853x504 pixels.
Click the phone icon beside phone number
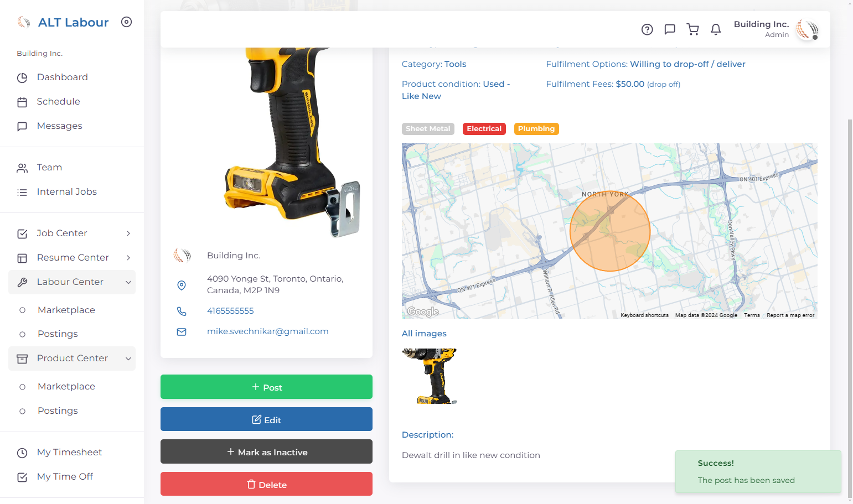click(x=182, y=311)
